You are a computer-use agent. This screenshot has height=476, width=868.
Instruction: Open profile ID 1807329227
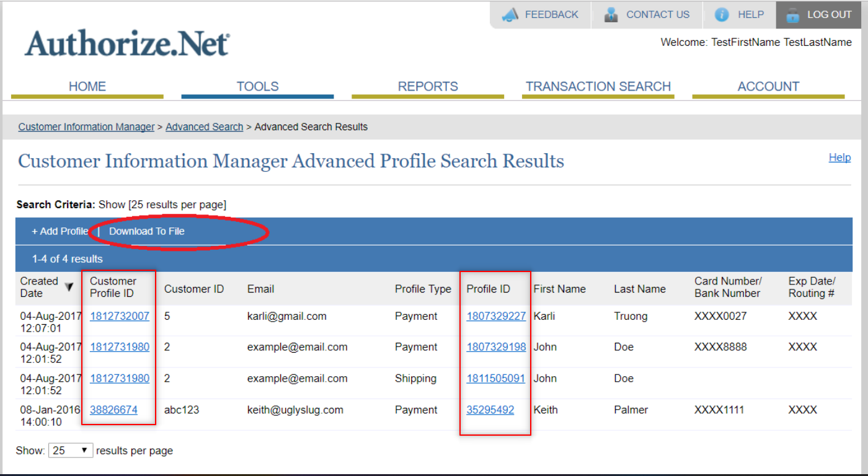coord(496,316)
